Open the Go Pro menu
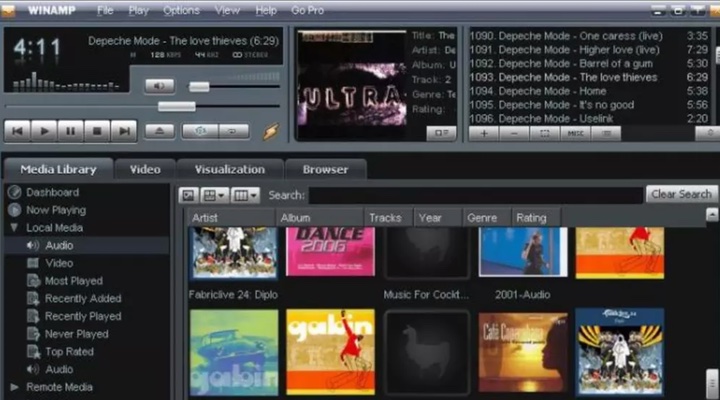720x400 pixels. coord(307,10)
